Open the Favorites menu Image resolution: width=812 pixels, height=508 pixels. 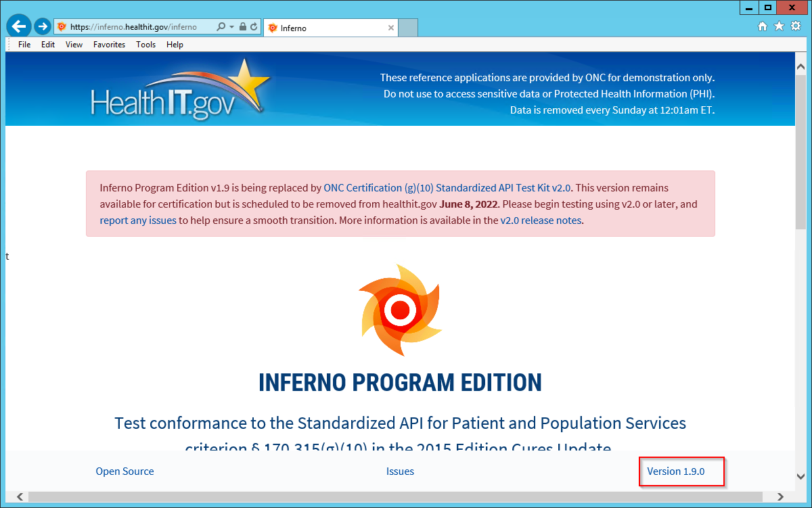coord(110,45)
